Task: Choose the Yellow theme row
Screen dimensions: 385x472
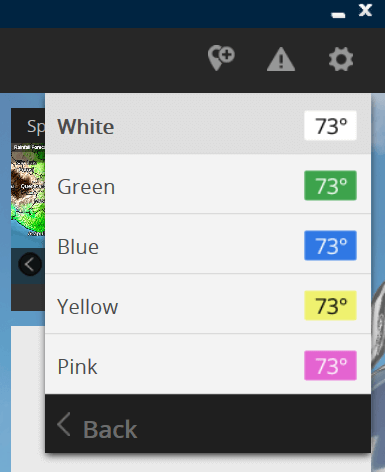Action: (208, 304)
